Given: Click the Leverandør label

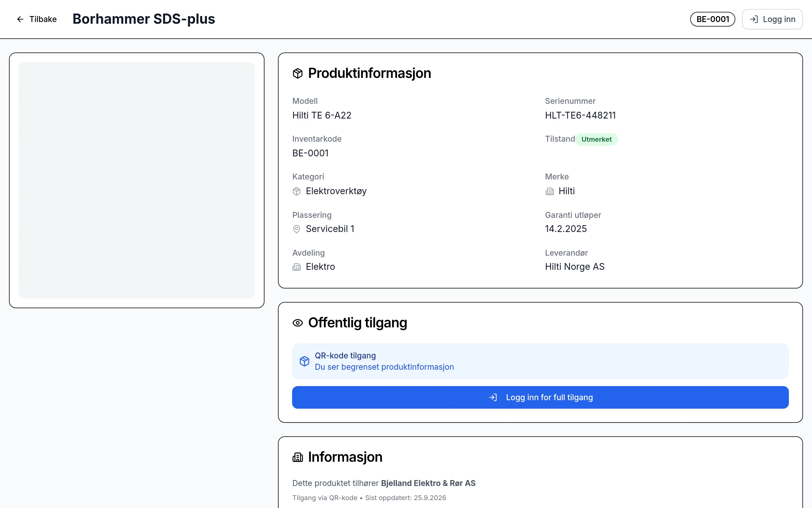Looking at the screenshot, I should [566, 253].
